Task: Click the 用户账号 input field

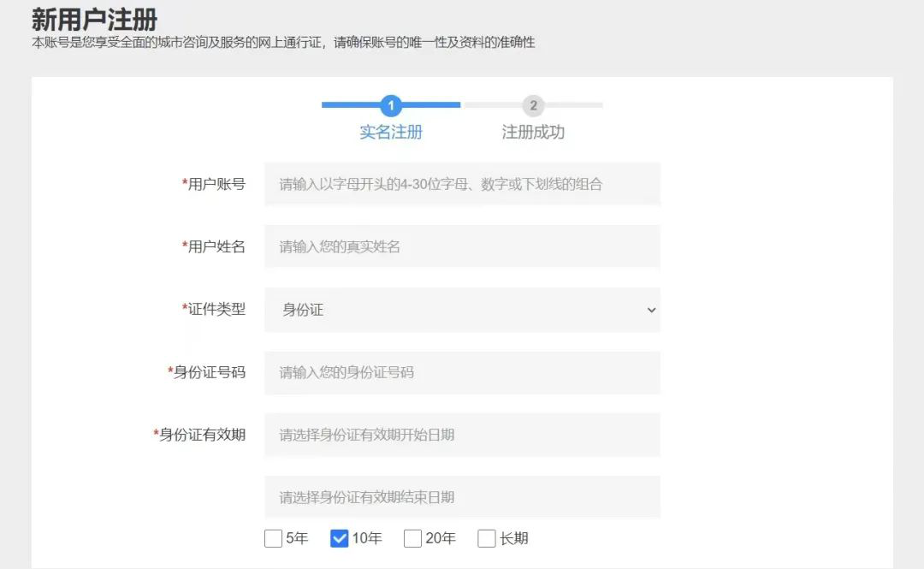Action: (462, 184)
